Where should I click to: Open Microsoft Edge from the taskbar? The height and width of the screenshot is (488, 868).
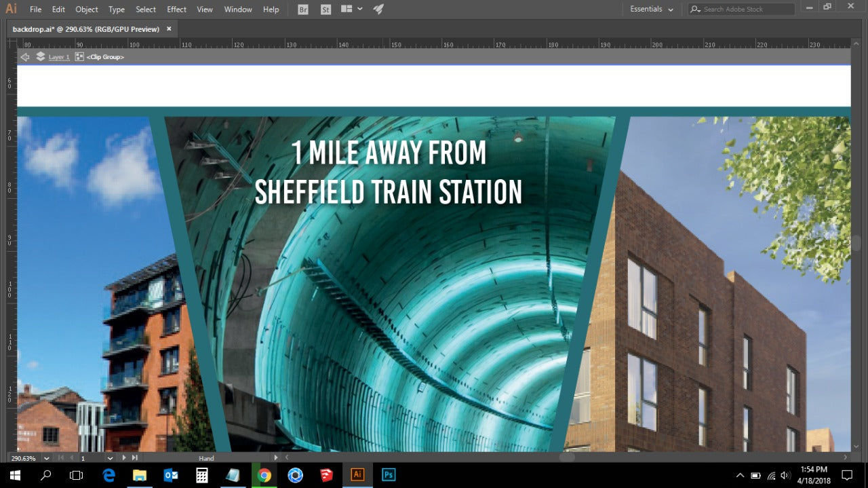click(108, 475)
